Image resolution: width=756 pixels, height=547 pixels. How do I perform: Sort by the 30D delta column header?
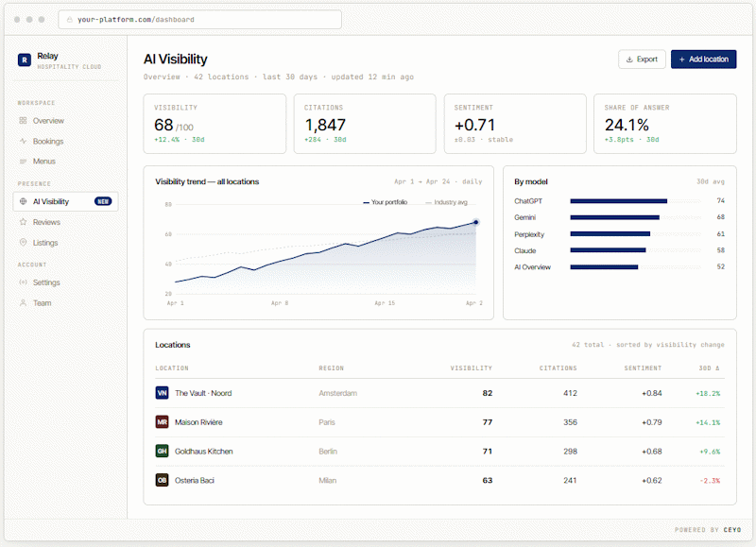tap(709, 368)
